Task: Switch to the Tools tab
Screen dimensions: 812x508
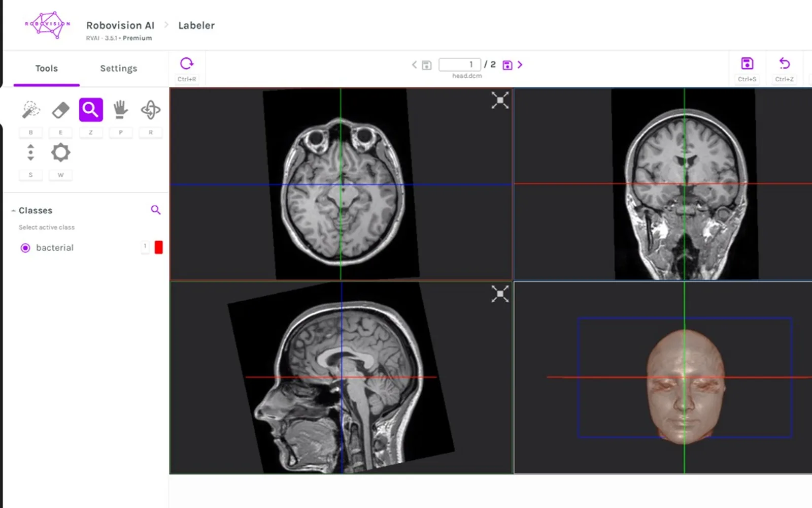Action: (47, 69)
